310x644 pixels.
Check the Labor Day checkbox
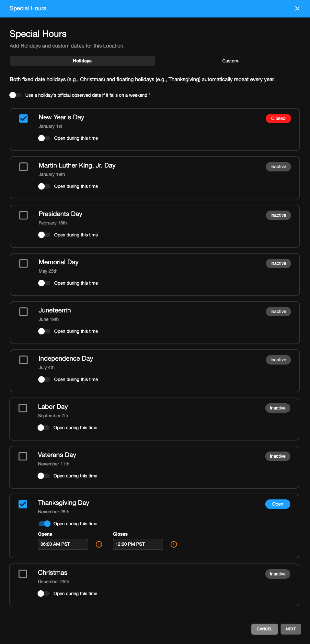23,408
